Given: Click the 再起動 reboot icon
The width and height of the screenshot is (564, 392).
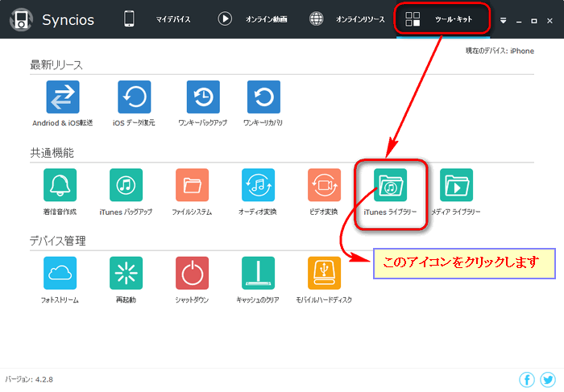Looking at the screenshot, I should 126,273.
